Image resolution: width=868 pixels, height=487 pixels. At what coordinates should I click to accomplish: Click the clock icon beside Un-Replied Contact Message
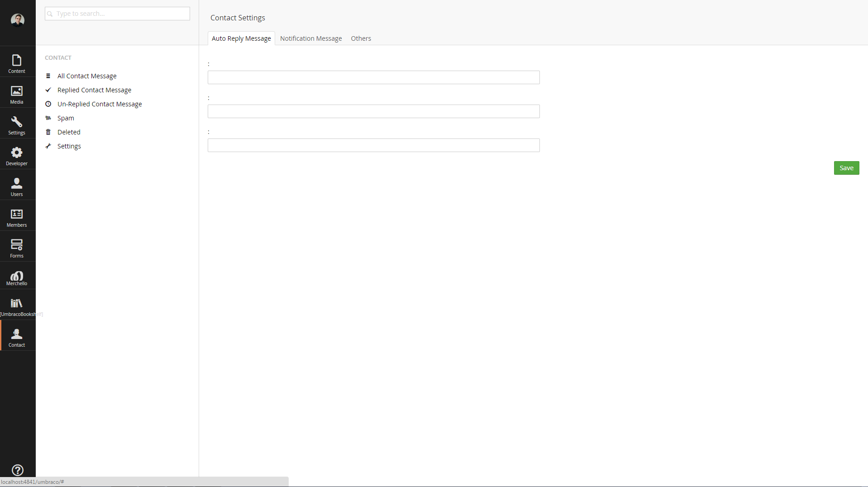(x=48, y=104)
